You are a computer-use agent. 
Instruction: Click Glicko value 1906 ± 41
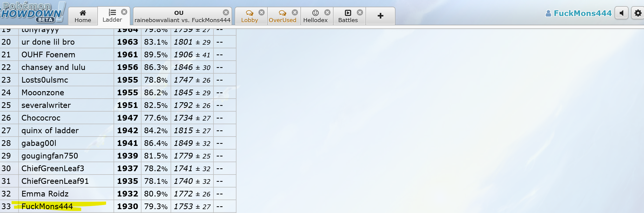192,54
